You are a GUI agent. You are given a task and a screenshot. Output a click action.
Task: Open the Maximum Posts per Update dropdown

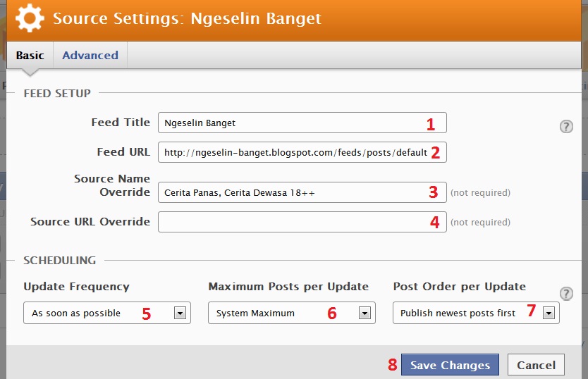pyautogui.click(x=292, y=313)
